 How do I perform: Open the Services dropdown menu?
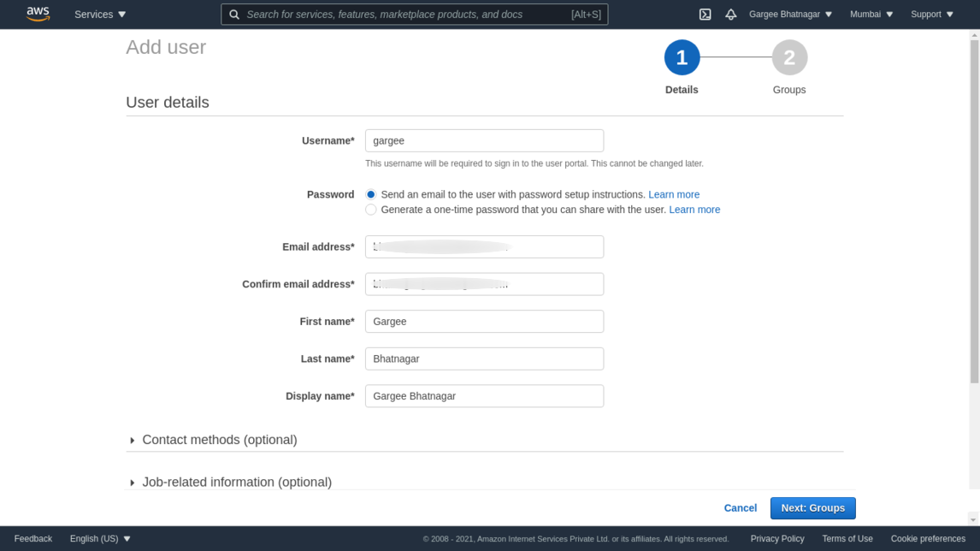(x=100, y=15)
